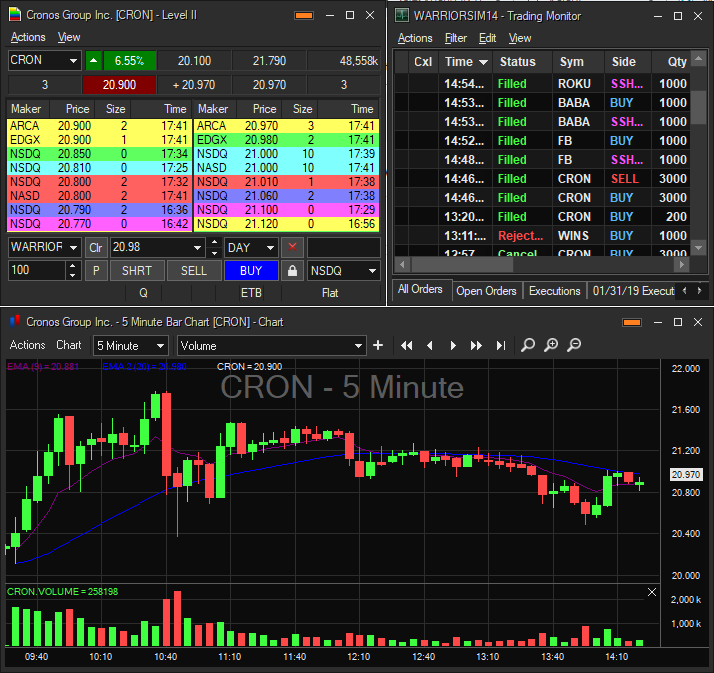The image size is (714, 673).
Task: Increase share quantity with up arrow
Action: (72, 265)
